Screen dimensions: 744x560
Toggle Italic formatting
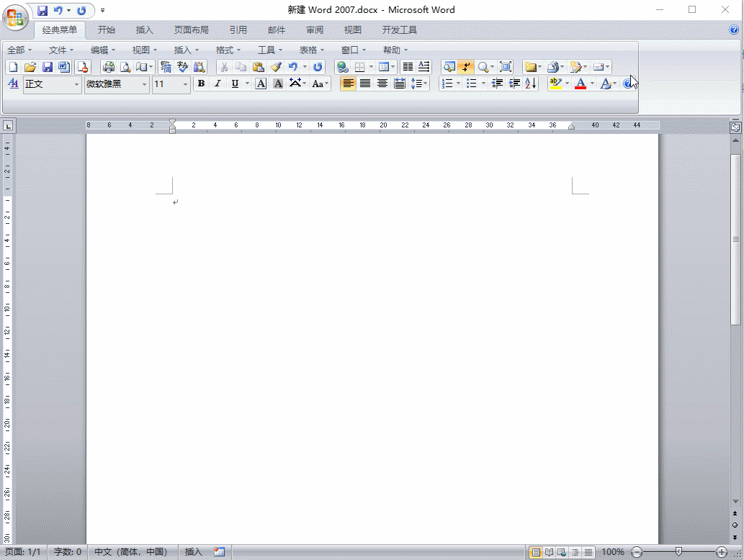[x=218, y=84]
